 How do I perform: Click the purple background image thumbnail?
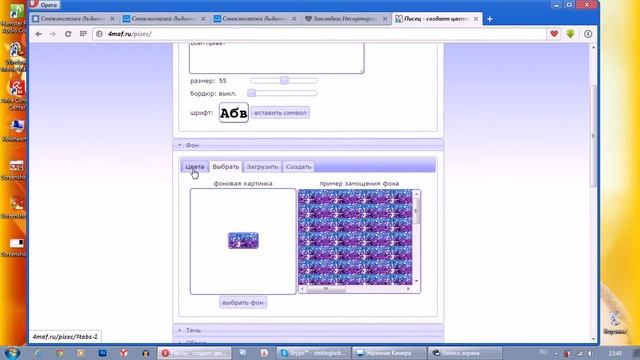243,240
